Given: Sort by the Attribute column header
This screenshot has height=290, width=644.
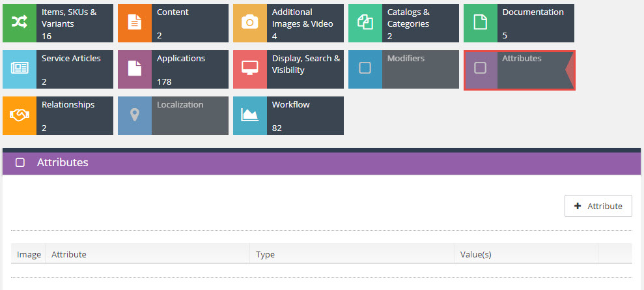Looking at the screenshot, I should [147, 254].
